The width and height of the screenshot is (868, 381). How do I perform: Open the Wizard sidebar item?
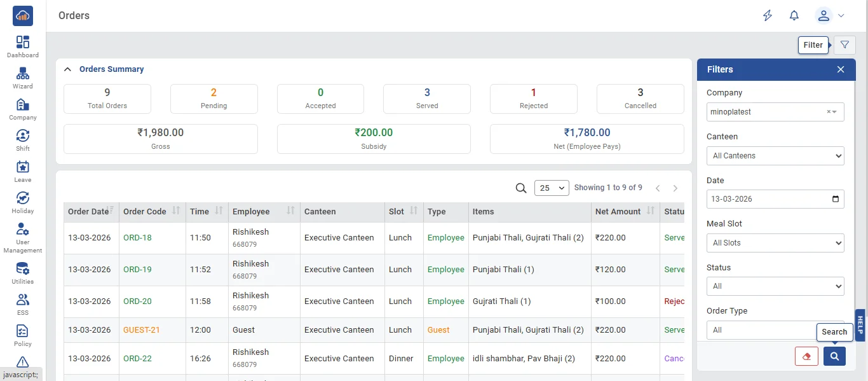click(x=23, y=78)
